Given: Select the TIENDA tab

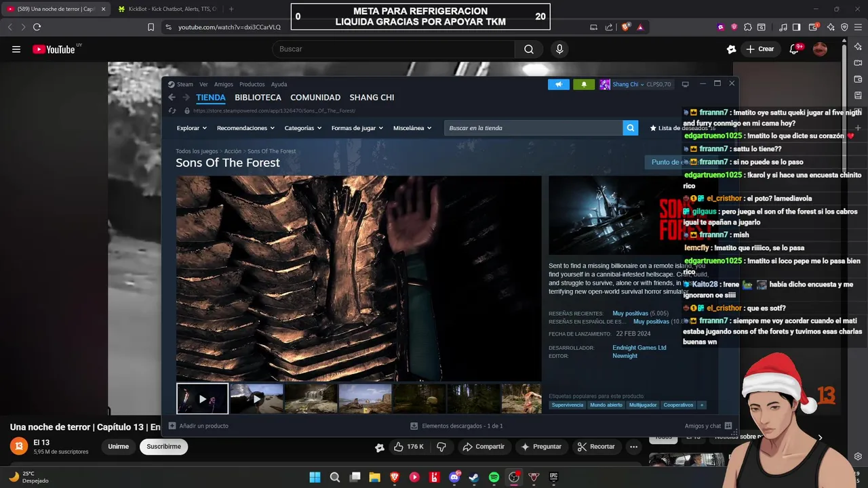Looking at the screenshot, I should click(x=211, y=98).
